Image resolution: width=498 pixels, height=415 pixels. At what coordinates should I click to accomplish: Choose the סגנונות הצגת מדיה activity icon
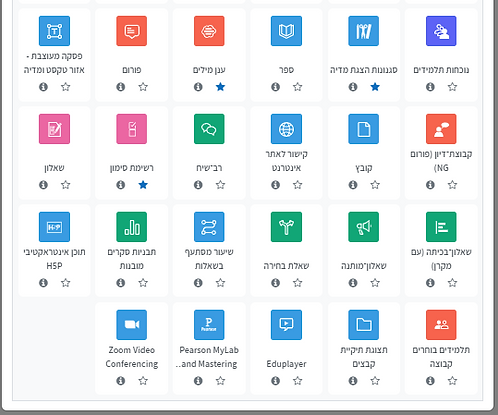363,31
